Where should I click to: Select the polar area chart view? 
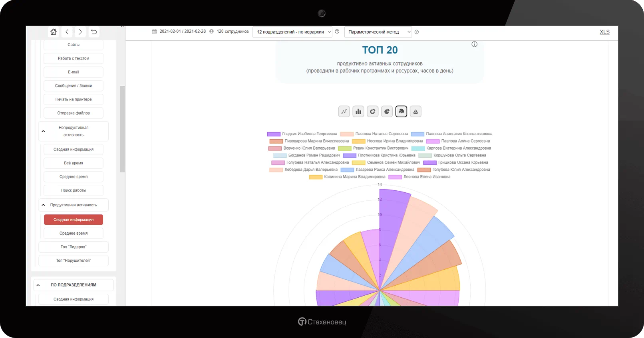coord(401,111)
